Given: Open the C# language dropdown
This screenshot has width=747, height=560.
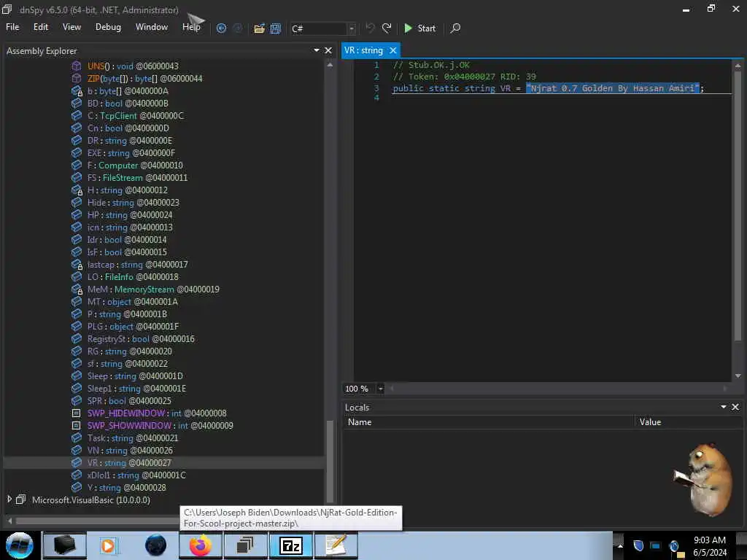Looking at the screenshot, I should (x=352, y=28).
